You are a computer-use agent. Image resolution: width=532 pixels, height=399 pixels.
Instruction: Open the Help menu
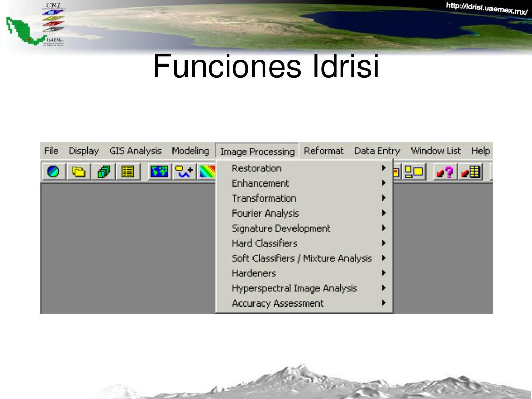click(481, 151)
